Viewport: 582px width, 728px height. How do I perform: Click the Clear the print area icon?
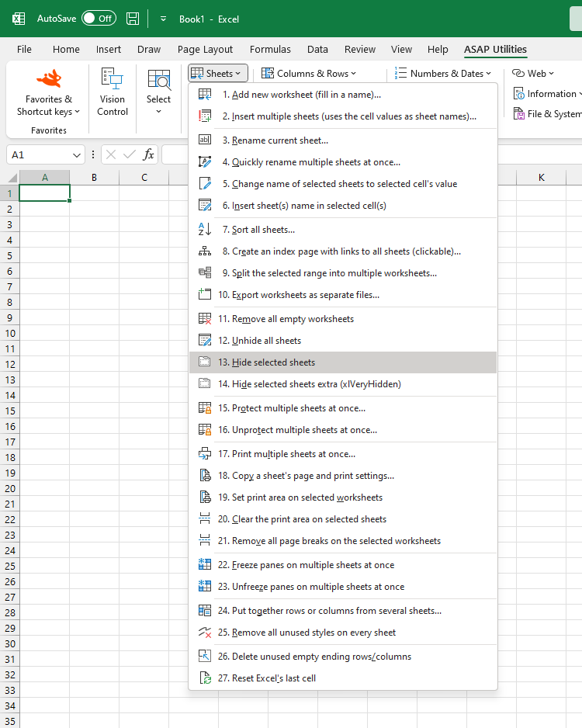tap(205, 518)
